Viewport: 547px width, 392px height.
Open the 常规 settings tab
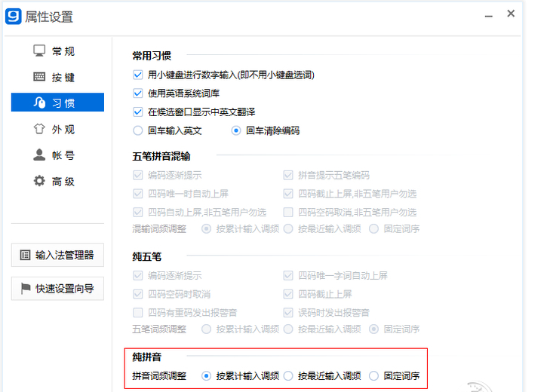(x=57, y=51)
